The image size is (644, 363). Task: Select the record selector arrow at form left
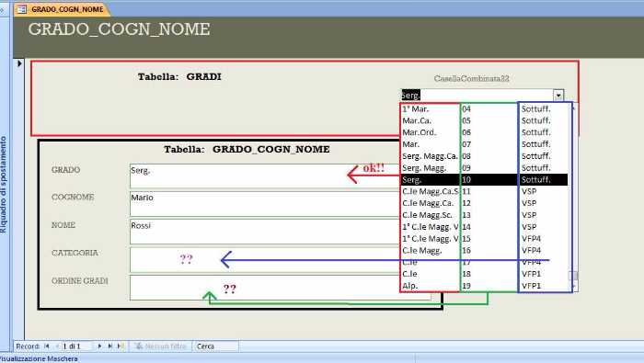pos(19,63)
